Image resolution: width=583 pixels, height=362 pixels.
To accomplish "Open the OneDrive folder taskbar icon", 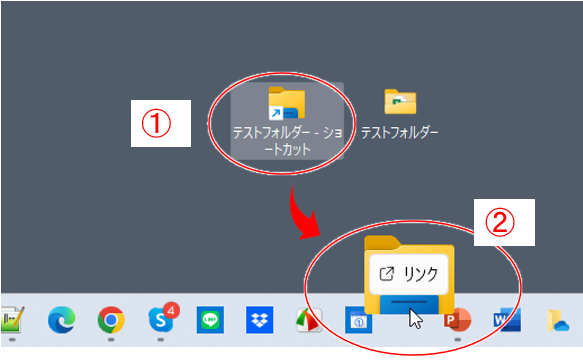I will (558, 320).
